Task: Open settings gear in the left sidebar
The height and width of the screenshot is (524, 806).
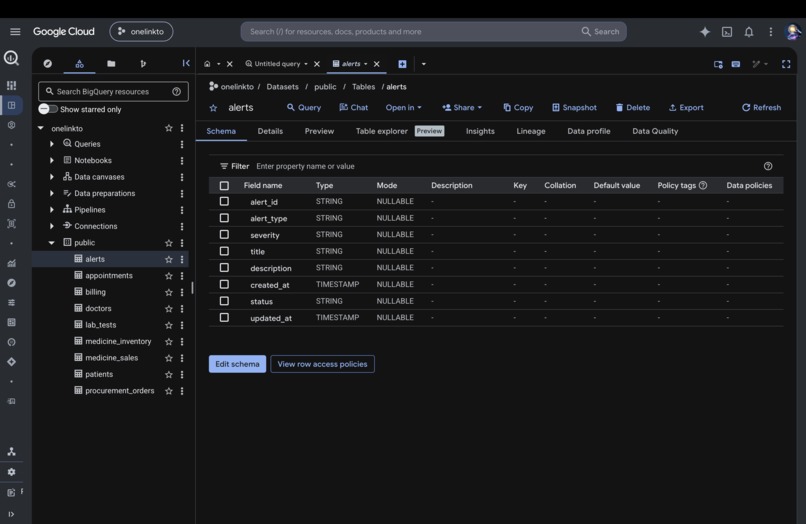Action: pos(11,472)
